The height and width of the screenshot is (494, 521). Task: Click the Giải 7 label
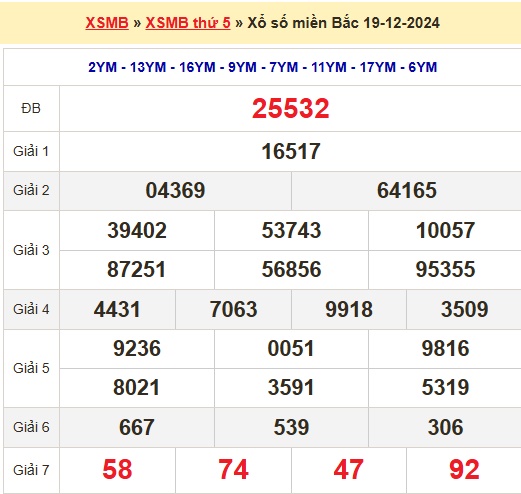pos(31,470)
